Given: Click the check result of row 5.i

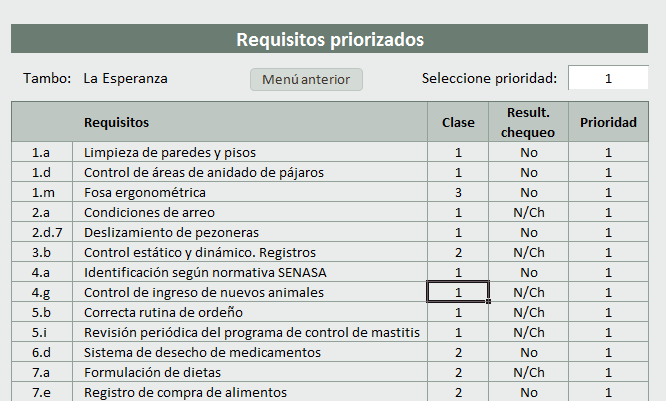Looking at the screenshot, I should (x=528, y=332).
